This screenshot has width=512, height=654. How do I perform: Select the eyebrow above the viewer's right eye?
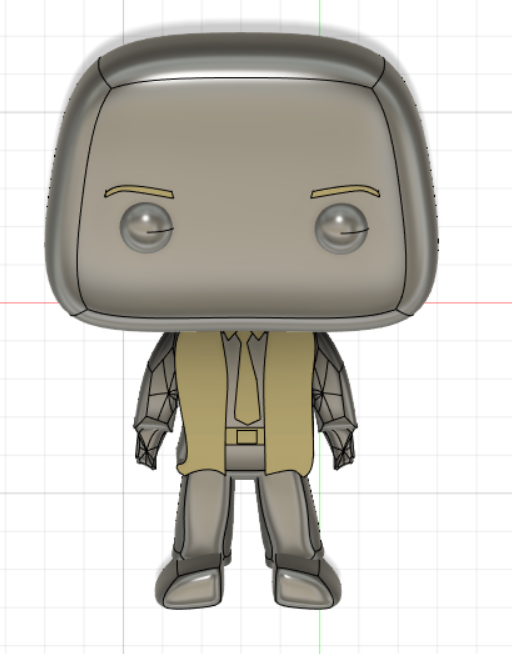tap(345, 191)
